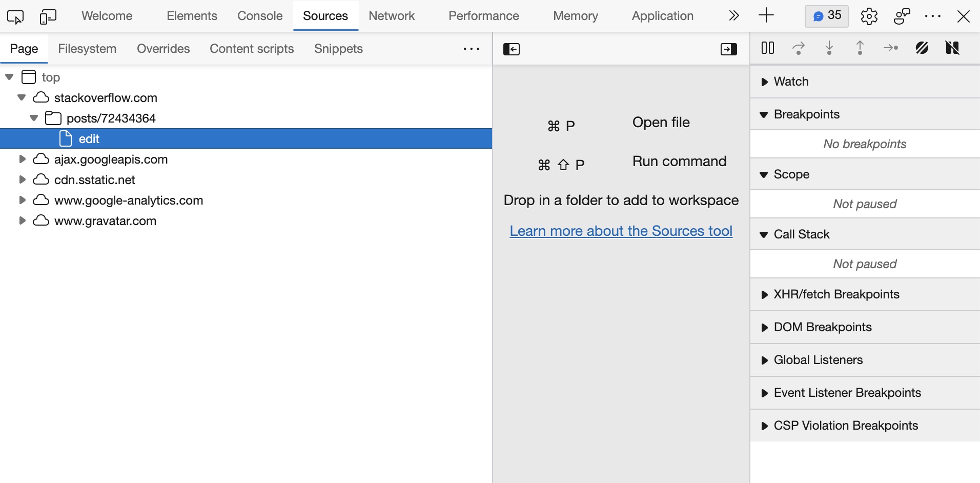Screen dimensions: 980x483
Task: Hide the debugger sidebar pane
Action: (x=729, y=49)
